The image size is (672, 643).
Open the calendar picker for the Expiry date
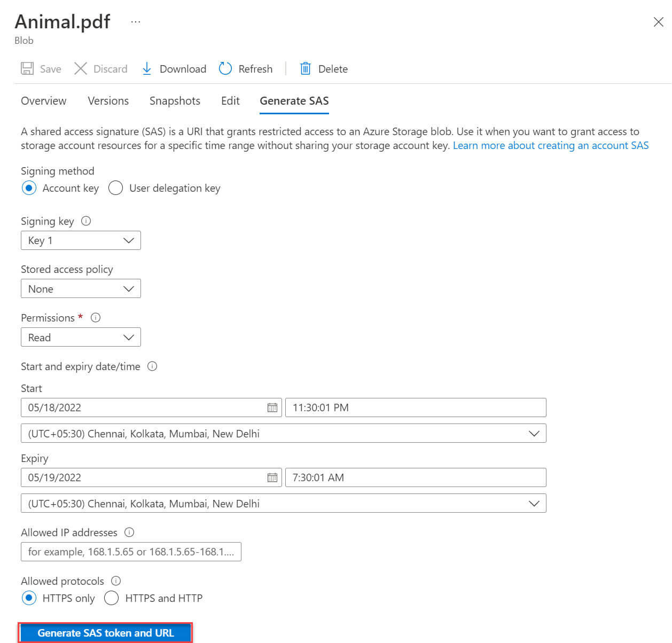pos(273,477)
